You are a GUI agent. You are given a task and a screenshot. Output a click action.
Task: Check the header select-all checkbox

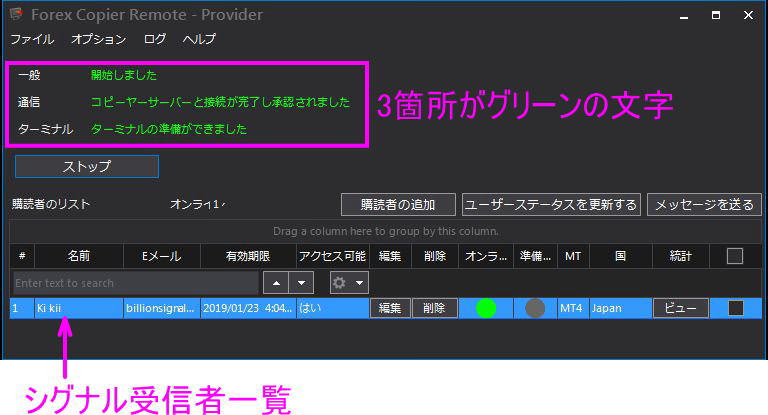pos(735,256)
